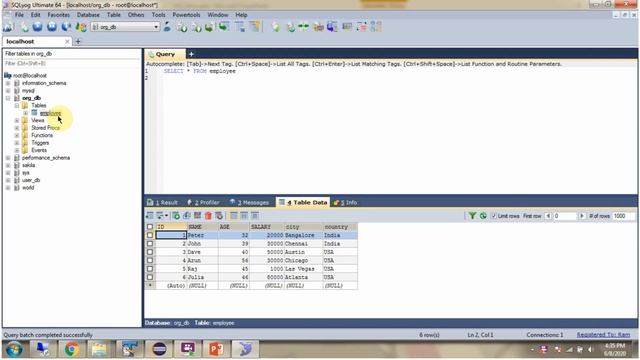Click the volume icon in system tray
This screenshot has height=360, width=640.
pyautogui.click(x=591, y=350)
